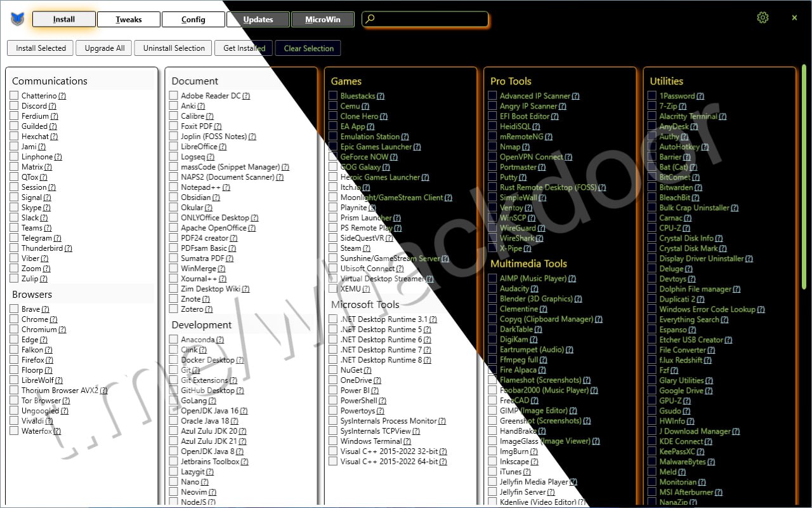The image size is (812, 508).
Task: Tick the Firefox checkbox
Action: pyautogui.click(x=14, y=360)
